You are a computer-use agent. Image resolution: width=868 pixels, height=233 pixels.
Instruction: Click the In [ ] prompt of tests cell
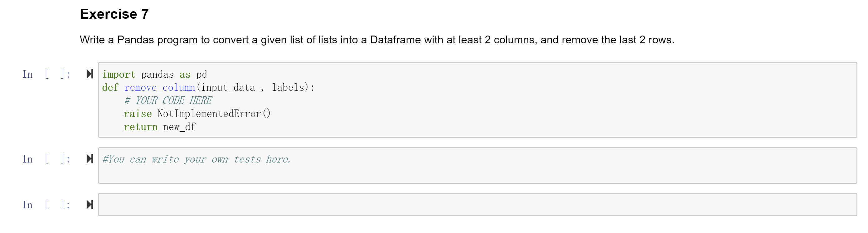[x=46, y=159]
